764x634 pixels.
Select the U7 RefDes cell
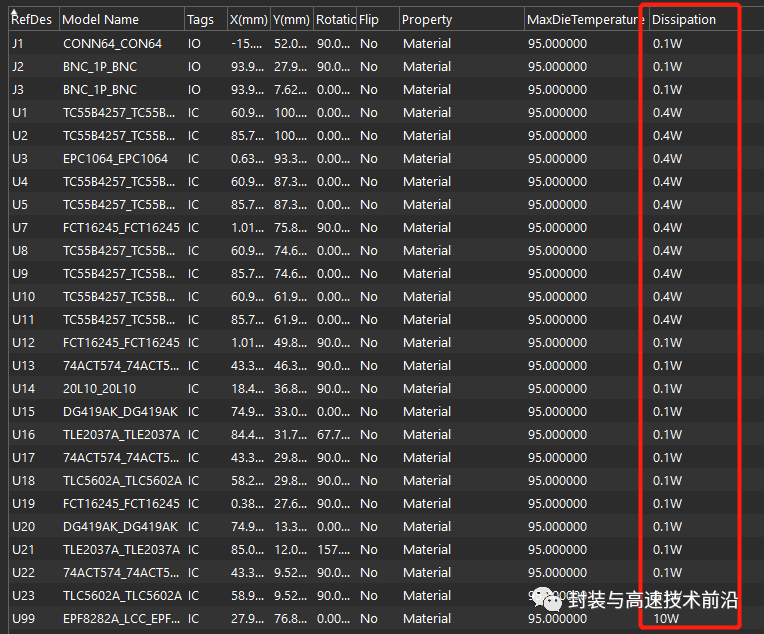coord(20,228)
